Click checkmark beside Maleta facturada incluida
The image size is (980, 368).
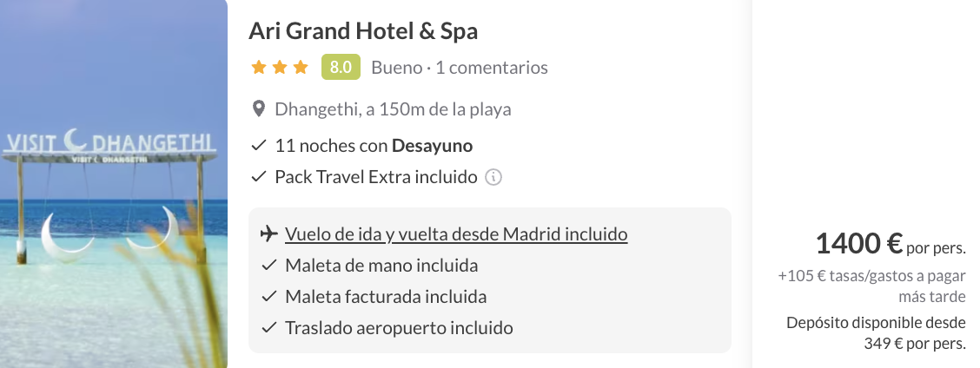tap(268, 297)
